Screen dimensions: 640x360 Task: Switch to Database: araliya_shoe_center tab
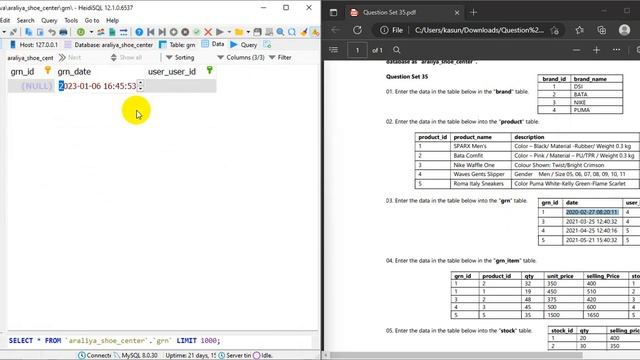click(108, 44)
